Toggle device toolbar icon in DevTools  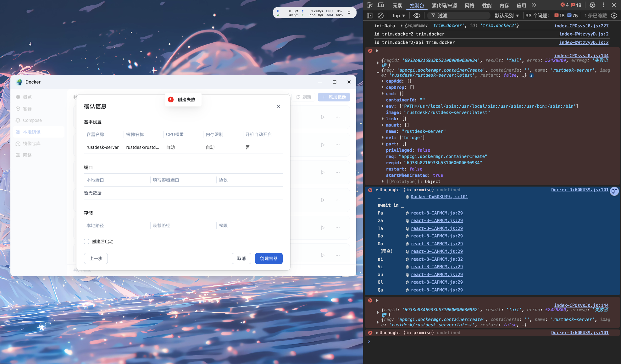(380, 5)
